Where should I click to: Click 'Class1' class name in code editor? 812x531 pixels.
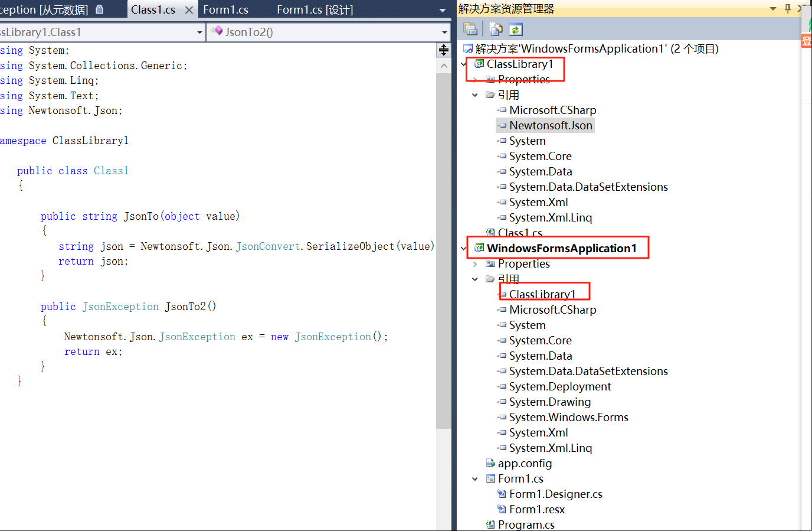click(x=111, y=171)
